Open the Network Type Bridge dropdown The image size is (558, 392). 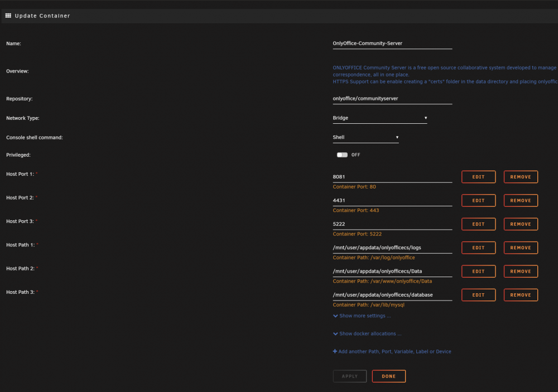[x=379, y=118]
